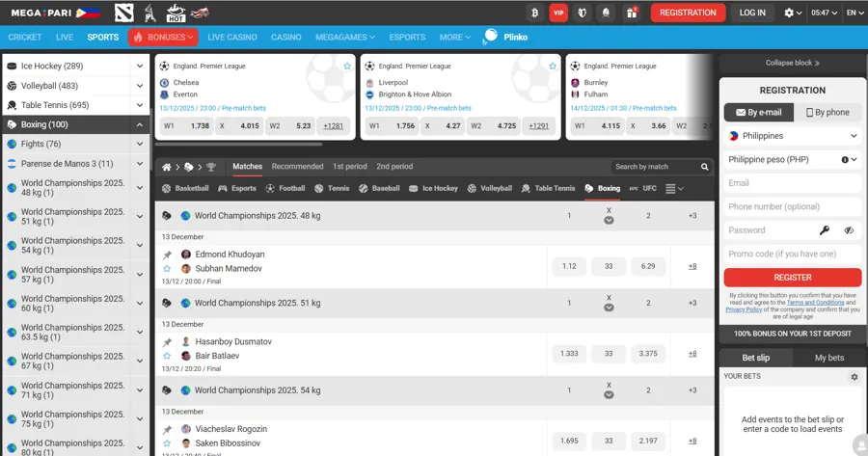Favorite the Dusmatov vs Batlaev match star

pyautogui.click(x=167, y=356)
